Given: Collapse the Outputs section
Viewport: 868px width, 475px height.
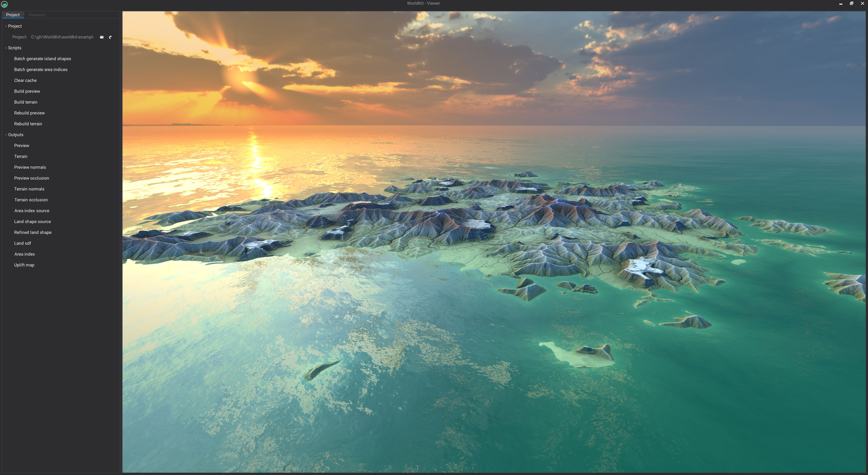Looking at the screenshot, I should (x=6, y=135).
